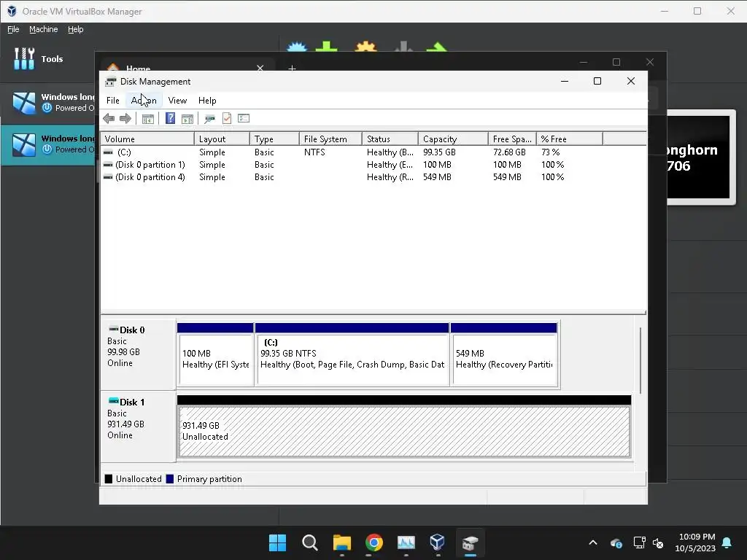Open VirtualBox Help menu
747x560 pixels.
pos(75,29)
